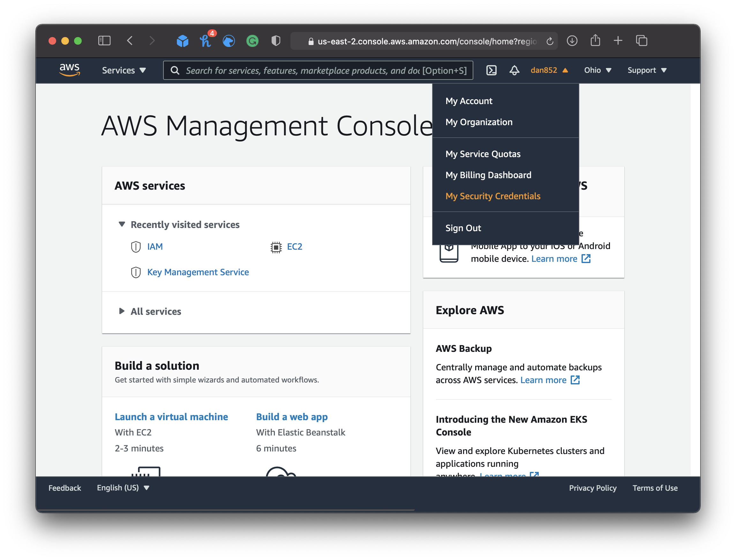This screenshot has height=560, width=736.
Task: Open My Billing Dashboard
Action: [488, 175]
